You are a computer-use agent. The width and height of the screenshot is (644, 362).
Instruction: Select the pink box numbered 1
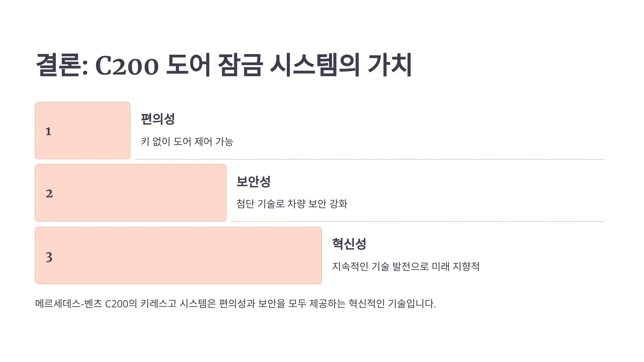[x=83, y=131]
